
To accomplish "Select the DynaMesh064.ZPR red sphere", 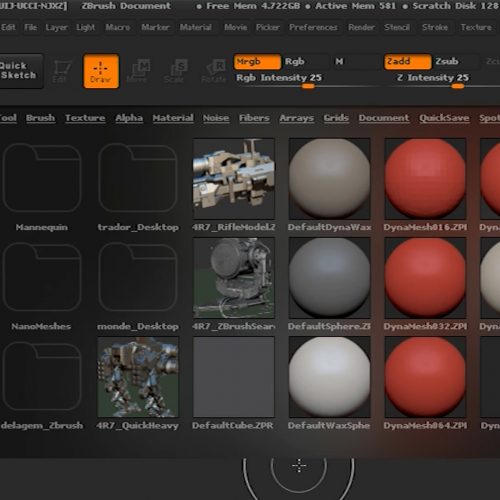I will [425, 377].
